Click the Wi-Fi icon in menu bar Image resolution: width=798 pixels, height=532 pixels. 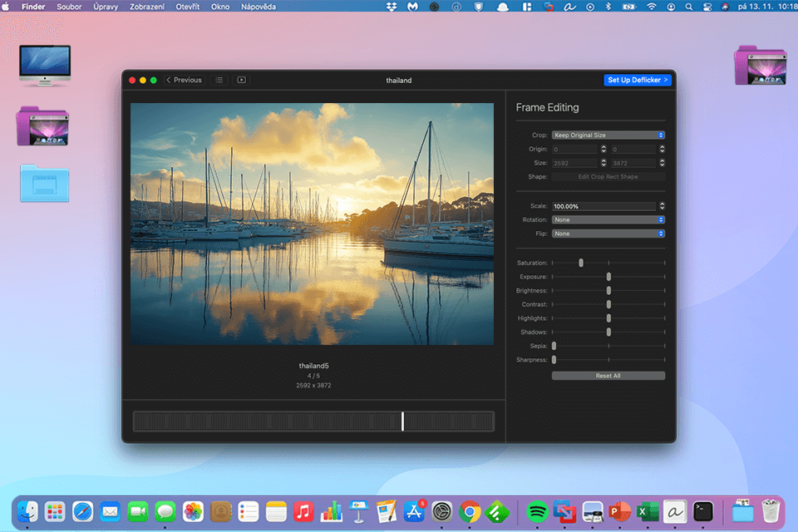point(652,7)
